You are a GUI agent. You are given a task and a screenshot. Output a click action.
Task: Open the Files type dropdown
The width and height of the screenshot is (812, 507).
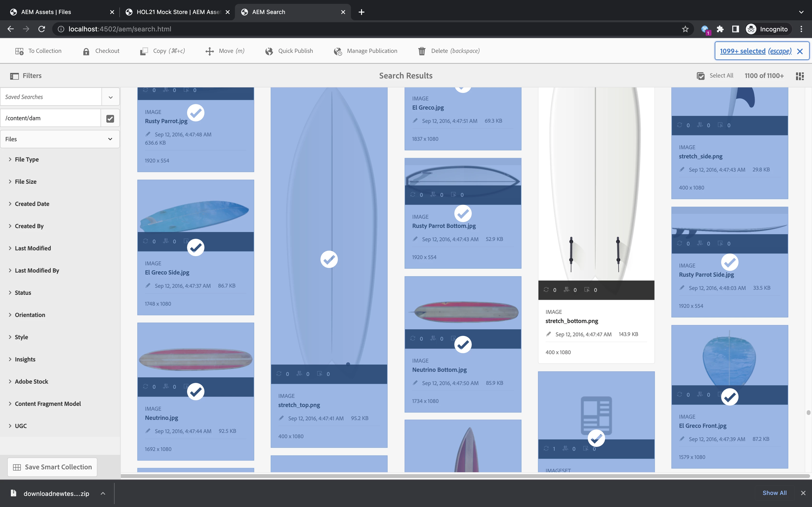coord(60,139)
